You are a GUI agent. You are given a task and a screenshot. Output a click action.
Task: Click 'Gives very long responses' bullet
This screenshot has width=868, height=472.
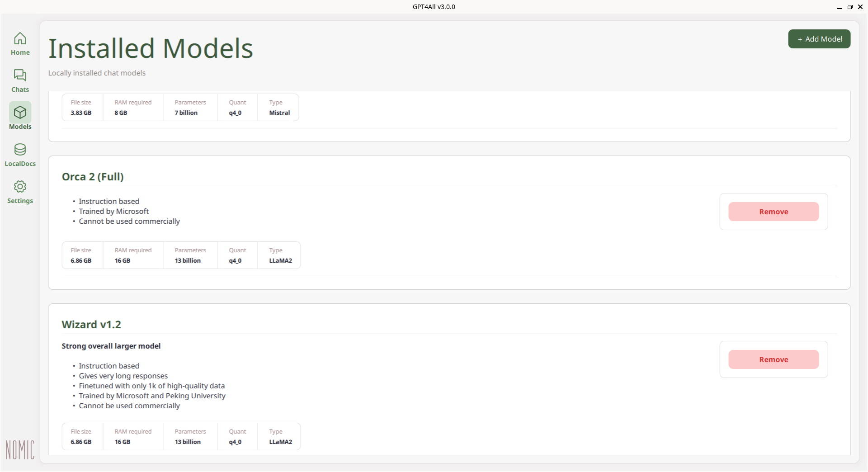pos(123,376)
